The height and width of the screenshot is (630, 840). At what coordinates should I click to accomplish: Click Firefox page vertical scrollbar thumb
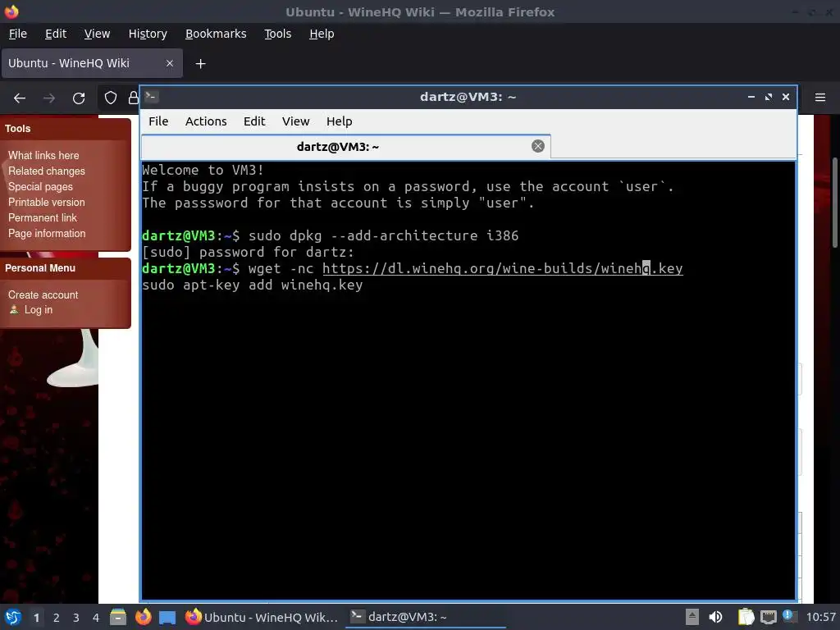pyautogui.click(x=834, y=203)
